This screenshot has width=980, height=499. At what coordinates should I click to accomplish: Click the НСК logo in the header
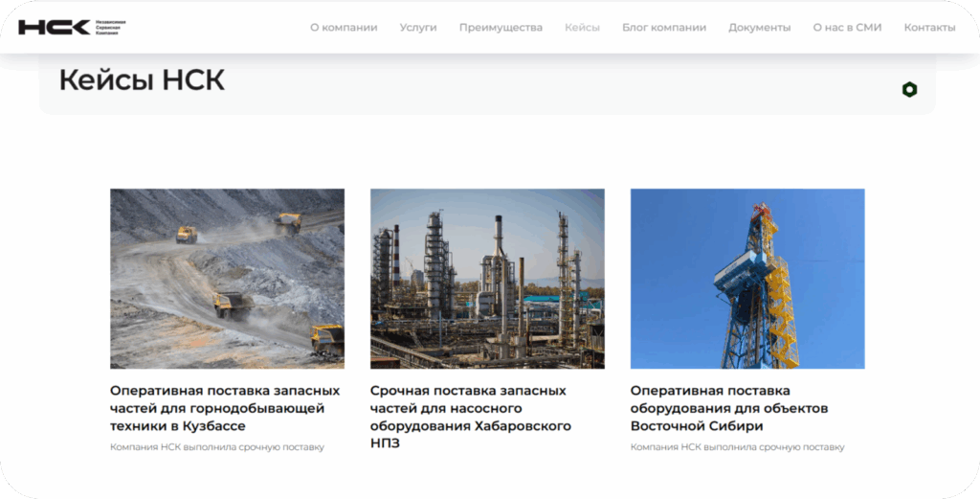(x=55, y=27)
